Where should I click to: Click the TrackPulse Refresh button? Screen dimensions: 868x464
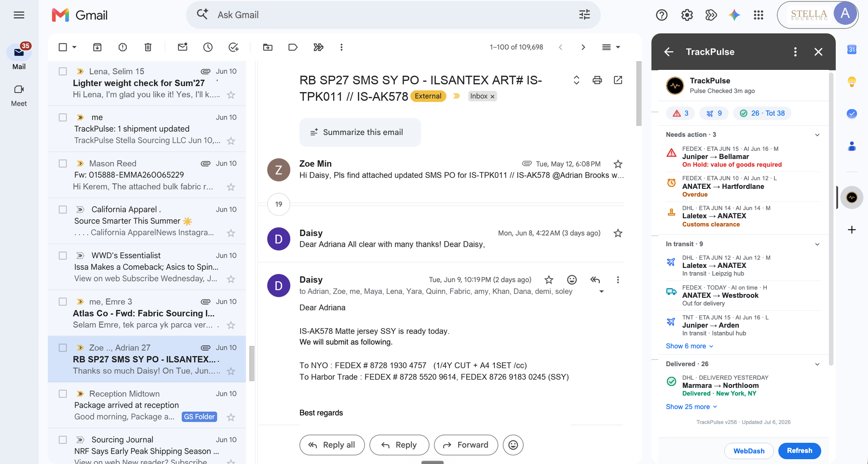(800, 451)
